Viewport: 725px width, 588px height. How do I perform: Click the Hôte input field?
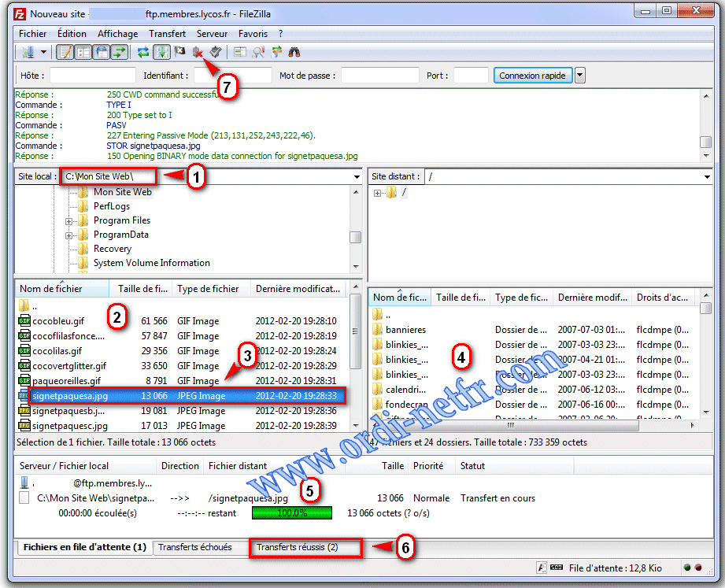(x=92, y=76)
